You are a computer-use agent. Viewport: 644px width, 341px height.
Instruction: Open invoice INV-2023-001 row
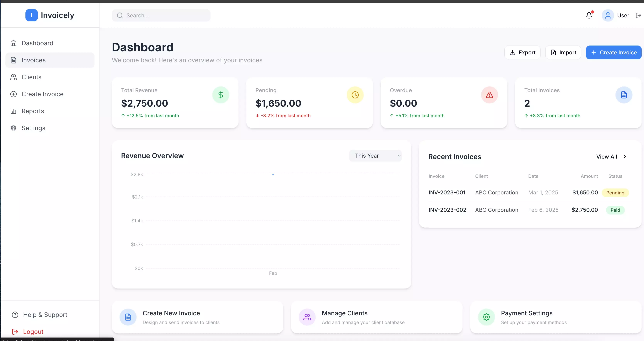pyautogui.click(x=447, y=192)
